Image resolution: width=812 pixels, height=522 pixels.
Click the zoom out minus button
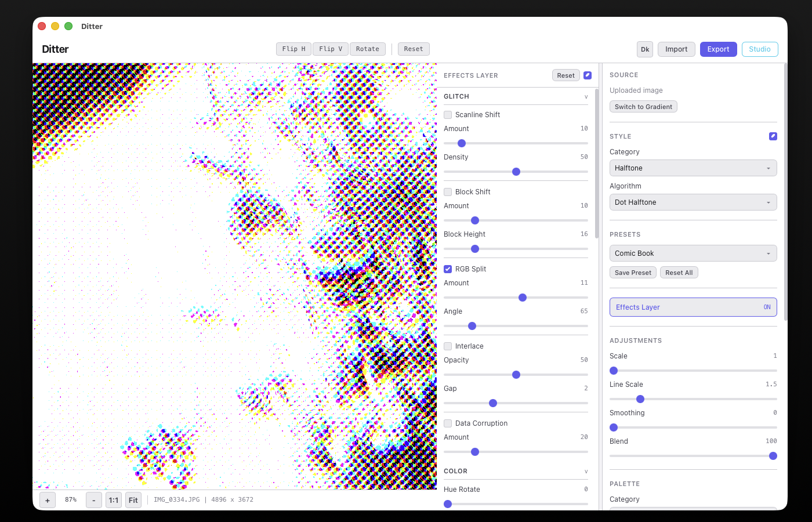click(94, 500)
